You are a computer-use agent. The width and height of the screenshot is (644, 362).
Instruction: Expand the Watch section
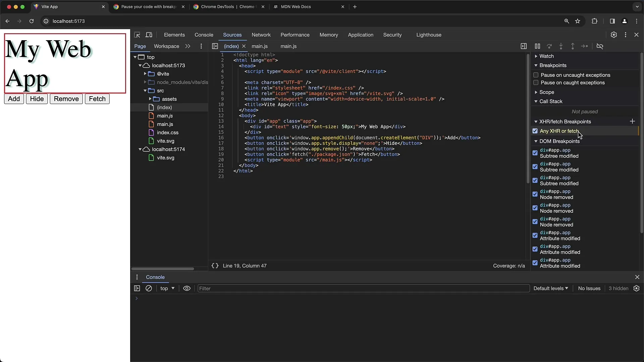pos(537,56)
